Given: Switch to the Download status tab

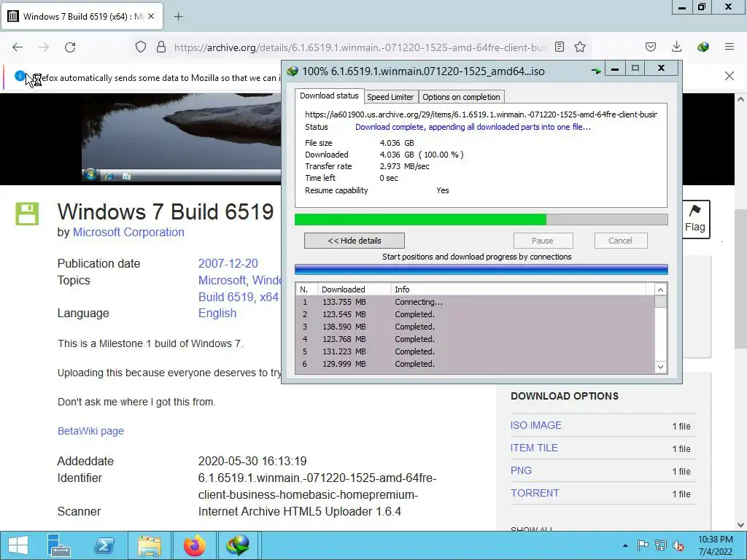Looking at the screenshot, I should [329, 96].
